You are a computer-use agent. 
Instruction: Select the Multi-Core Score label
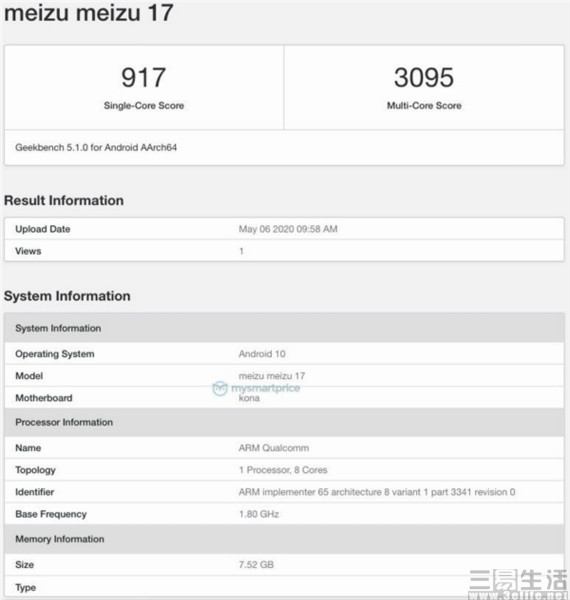(424, 106)
